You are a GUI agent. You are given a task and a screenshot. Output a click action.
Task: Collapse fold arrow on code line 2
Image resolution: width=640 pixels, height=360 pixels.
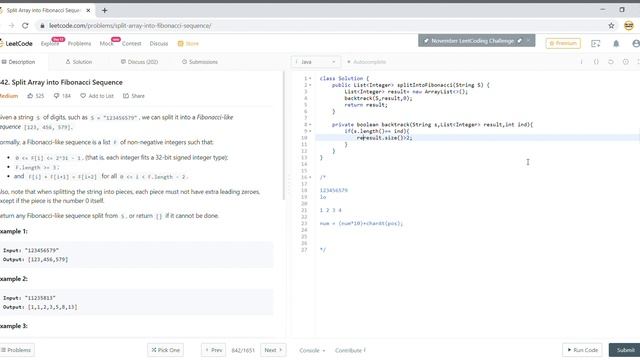(310, 85)
